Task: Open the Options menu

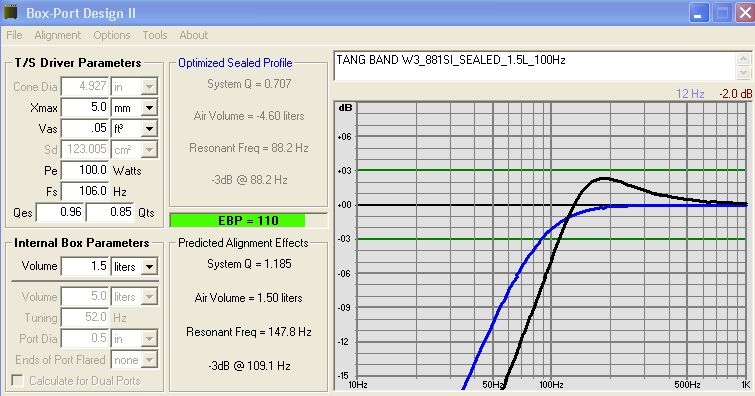Action: tap(112, 35)
